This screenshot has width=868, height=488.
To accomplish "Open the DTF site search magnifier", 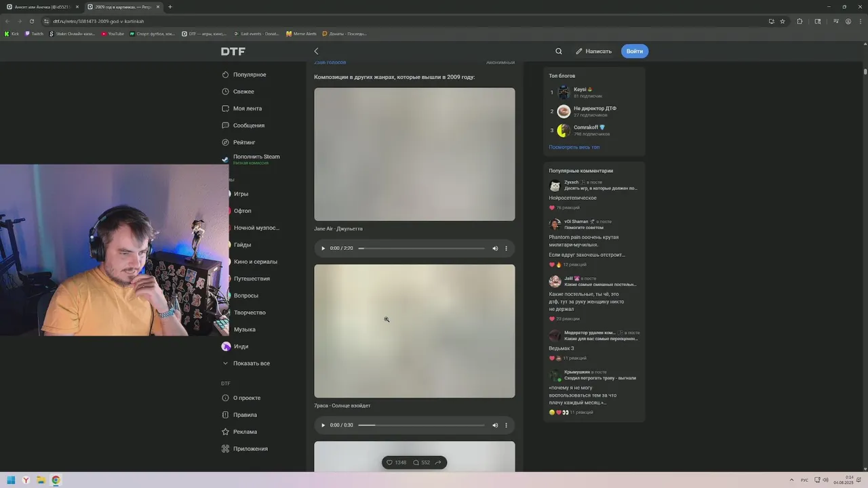I will [559, 52].
